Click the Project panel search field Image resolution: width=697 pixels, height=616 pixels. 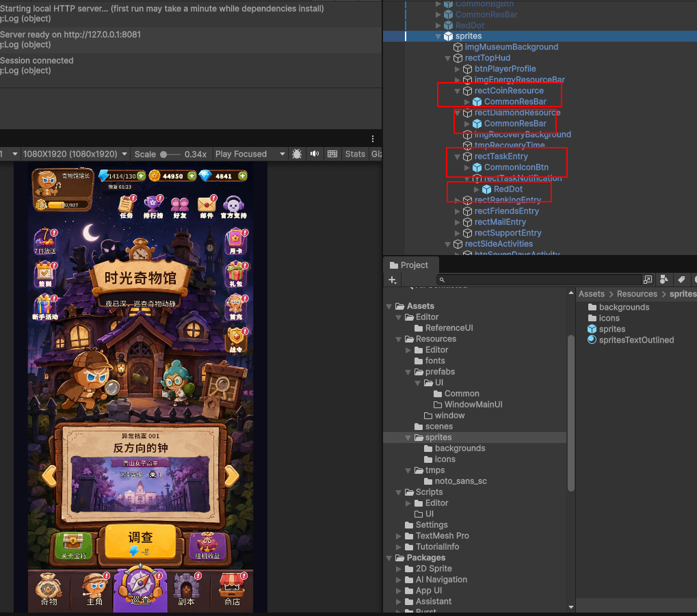[x=539, y=280]
